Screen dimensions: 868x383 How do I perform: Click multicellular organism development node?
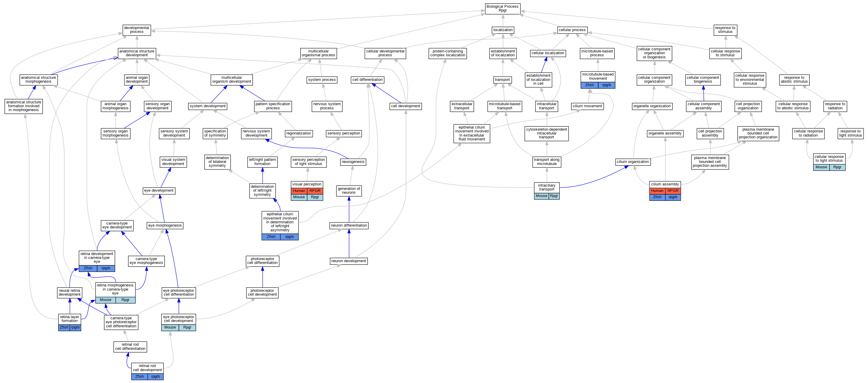[232, 80]
